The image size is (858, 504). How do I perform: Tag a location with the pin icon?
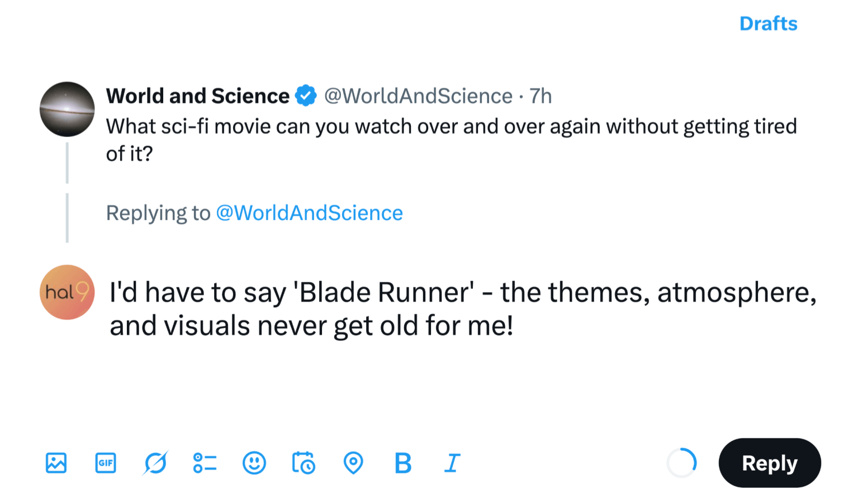pos(353,463)
